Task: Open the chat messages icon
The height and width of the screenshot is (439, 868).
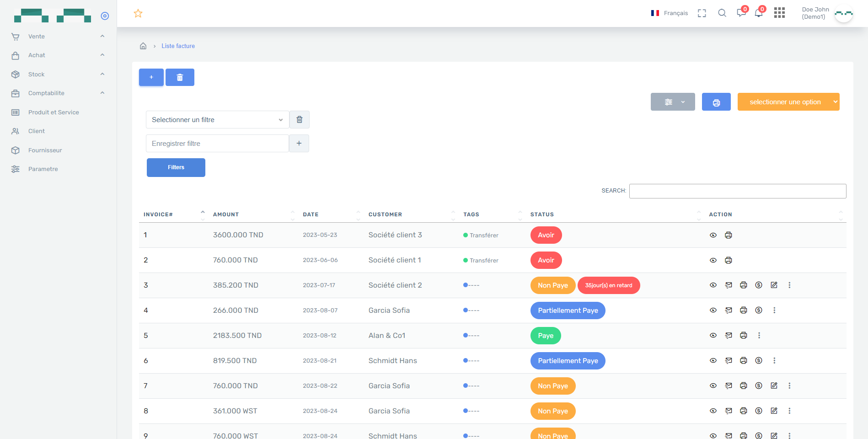Action: coord(741,13)
